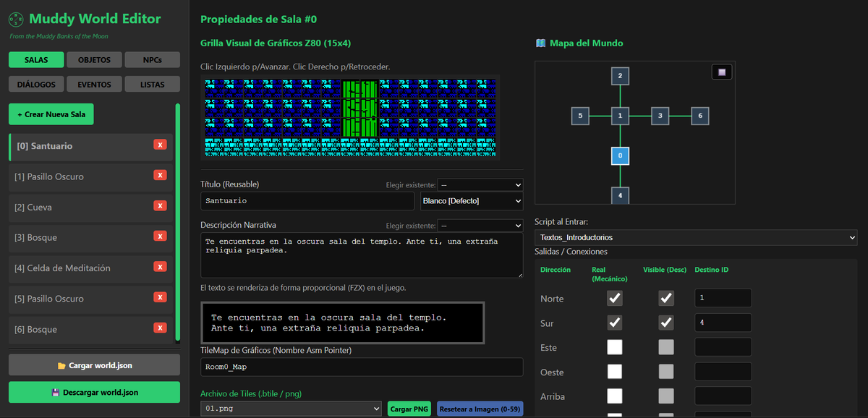
Task: Switch to SALAS tab
Action: tap(36, 60)
